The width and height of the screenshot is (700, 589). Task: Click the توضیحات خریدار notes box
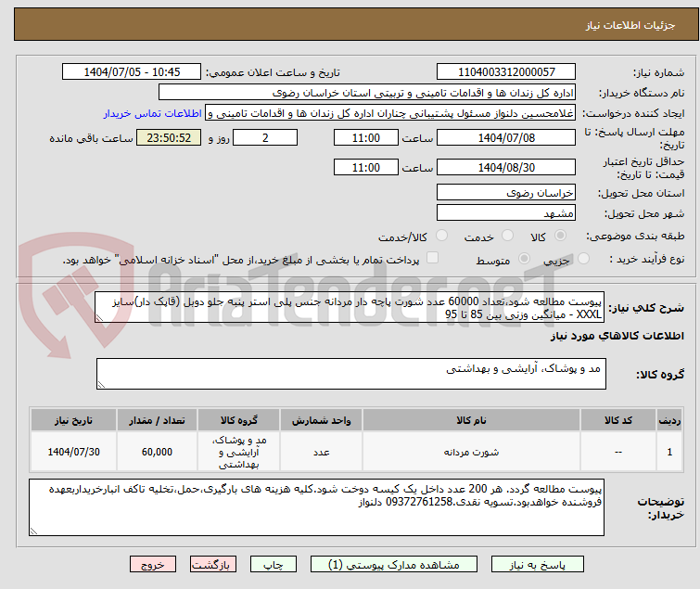[x=316, y=507]
